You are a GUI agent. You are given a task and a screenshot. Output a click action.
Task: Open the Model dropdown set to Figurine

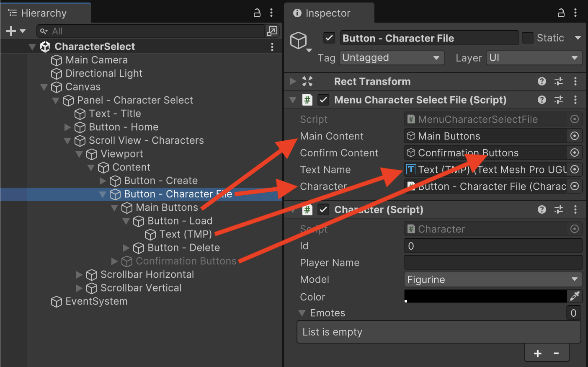[493, 279]
